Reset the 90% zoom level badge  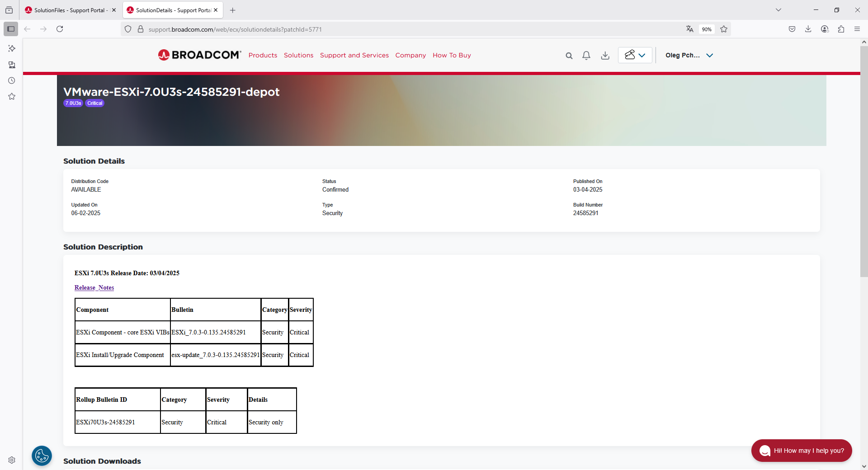tap(707, 29)
